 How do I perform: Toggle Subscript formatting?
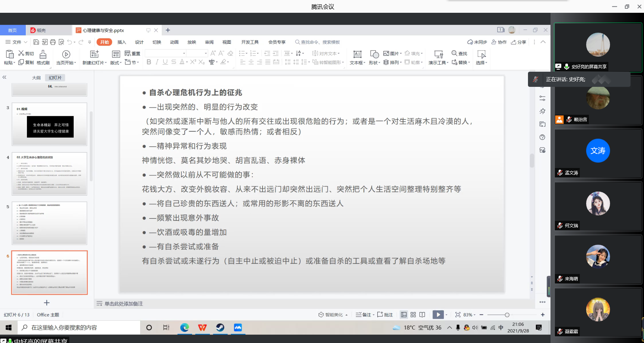201,62
